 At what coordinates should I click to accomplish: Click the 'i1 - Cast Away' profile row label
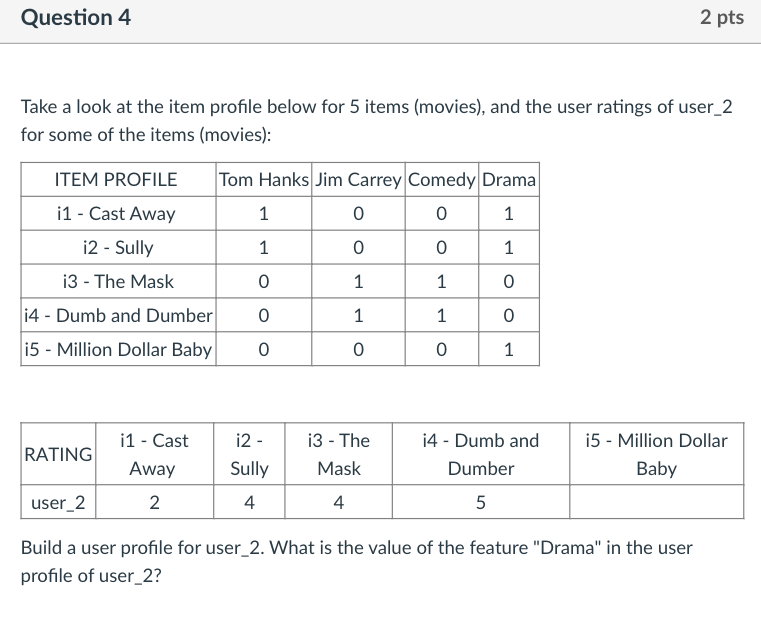click(118, 214)
